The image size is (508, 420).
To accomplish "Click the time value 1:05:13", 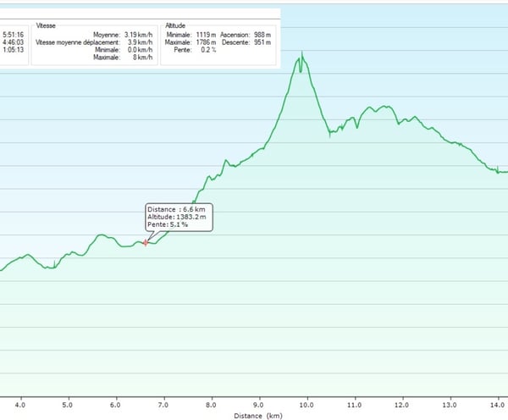I will coord(13,50).
